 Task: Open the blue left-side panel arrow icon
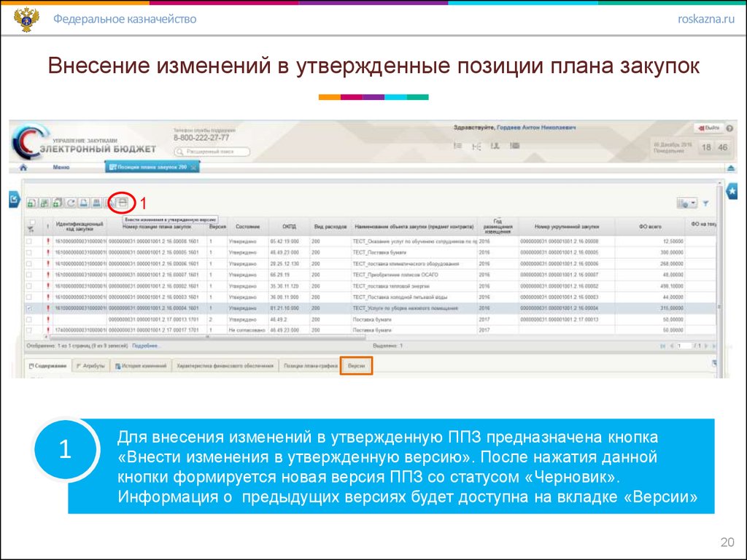click(x=15, y=199)
